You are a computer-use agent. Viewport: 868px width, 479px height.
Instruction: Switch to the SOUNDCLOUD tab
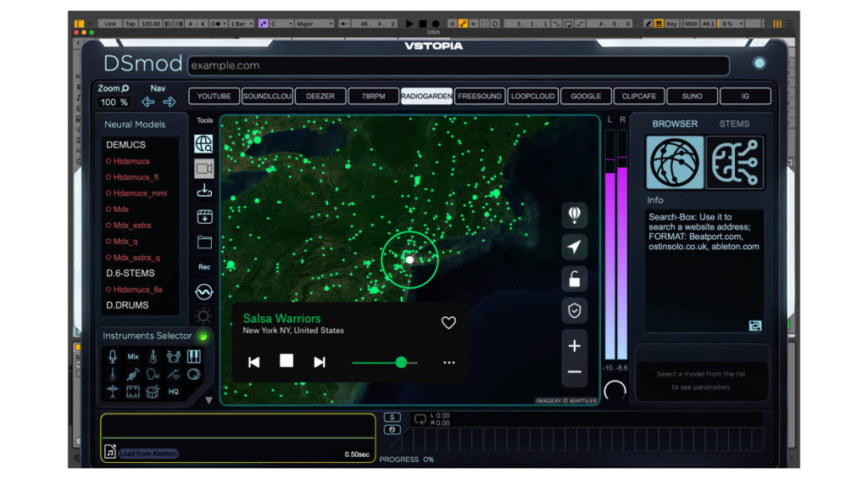point(267,96)
